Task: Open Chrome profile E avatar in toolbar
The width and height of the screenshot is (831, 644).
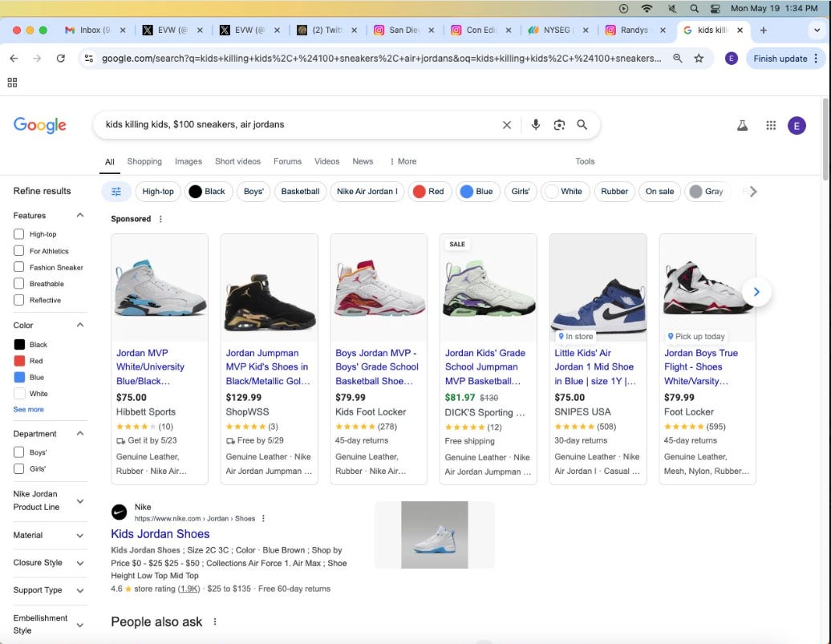Action: pos(732,59)
